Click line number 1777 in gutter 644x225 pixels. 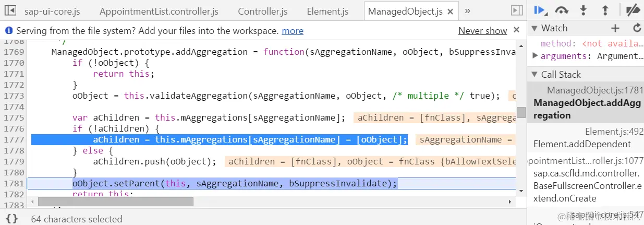[14, 139]
